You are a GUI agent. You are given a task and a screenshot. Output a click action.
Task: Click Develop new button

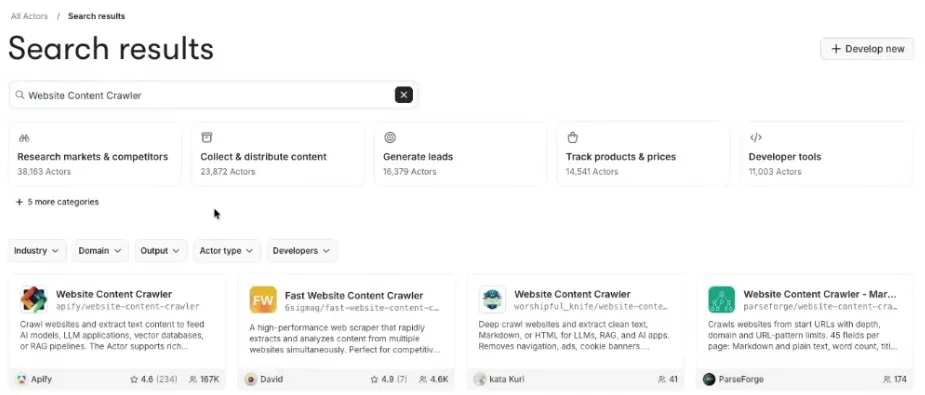tap(867, 49)
